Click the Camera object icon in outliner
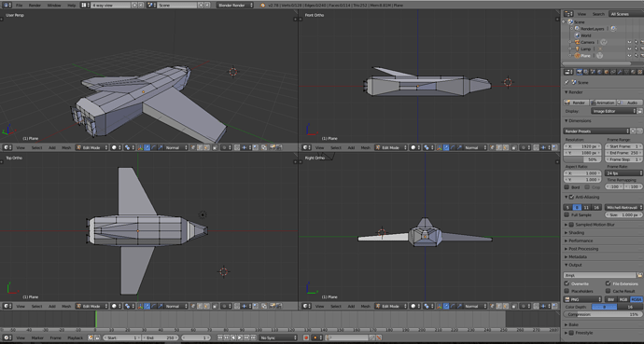This screenshot has width=644, height=344. click(x=577, y=42)
